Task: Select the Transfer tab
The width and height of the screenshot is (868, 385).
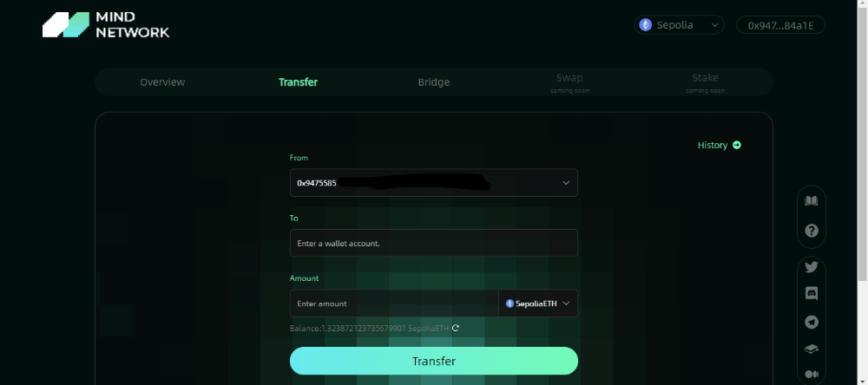Action: click(x=298, y=82)
